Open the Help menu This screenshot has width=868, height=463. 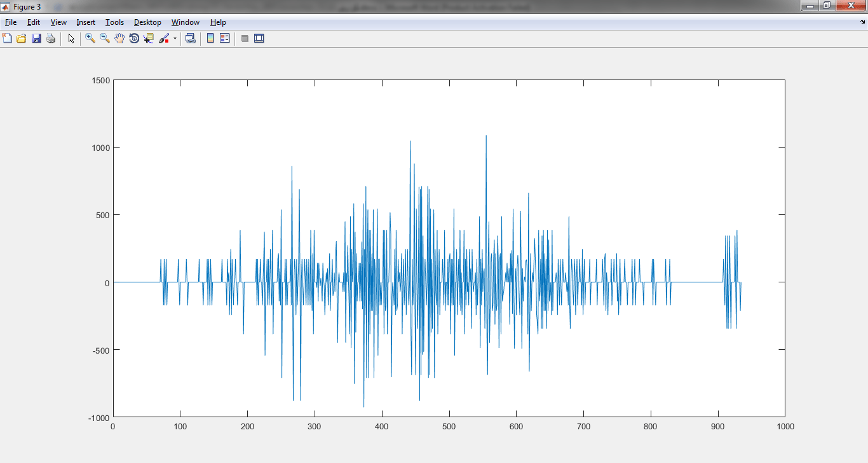pos(218,22)
